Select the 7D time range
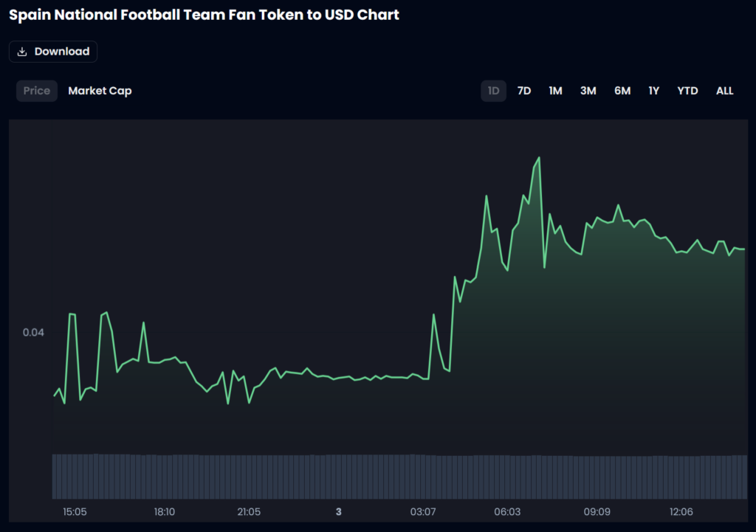Viewport: 756px width, 532px height. pyautogui.click(x=524, y=91)
